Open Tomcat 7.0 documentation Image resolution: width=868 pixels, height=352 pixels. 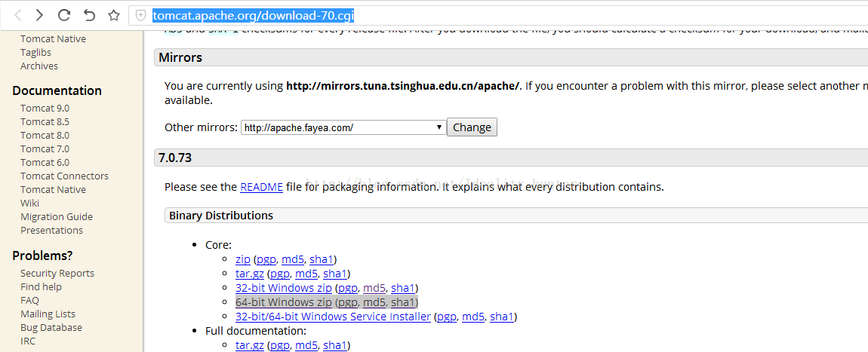(45, 148)
